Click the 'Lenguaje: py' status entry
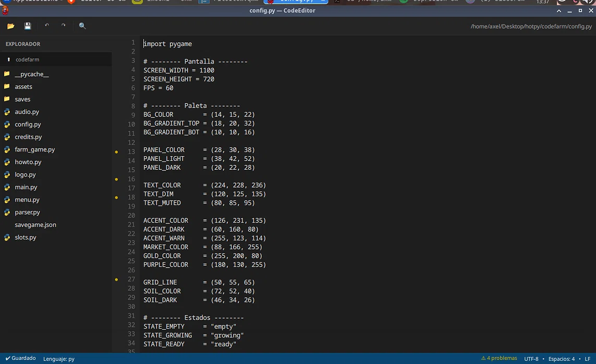Screen dimensions: 596x364 (x=59, y=359)
